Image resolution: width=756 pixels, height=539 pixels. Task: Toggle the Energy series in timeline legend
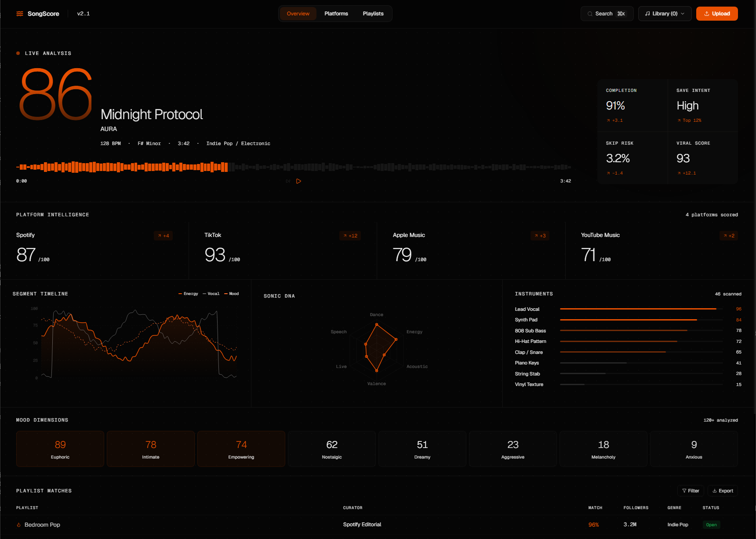coord(188,294)
